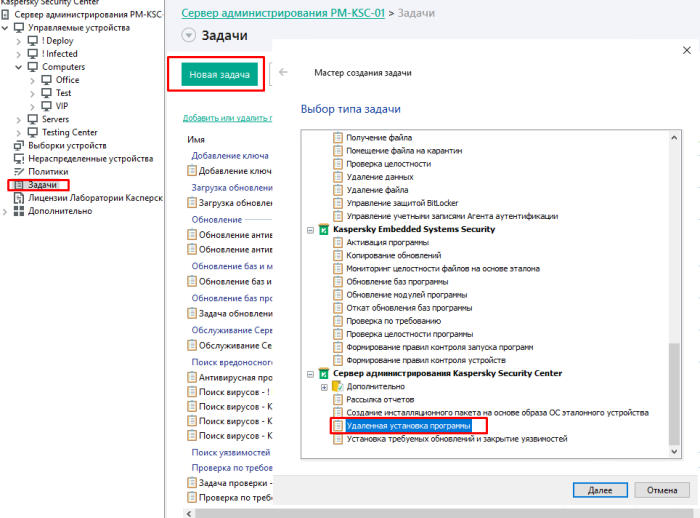This screenshot has width=700, height=518.
Task: Click the Kaspersky Embedded Systems Security product icon
Action: [324, 230]
